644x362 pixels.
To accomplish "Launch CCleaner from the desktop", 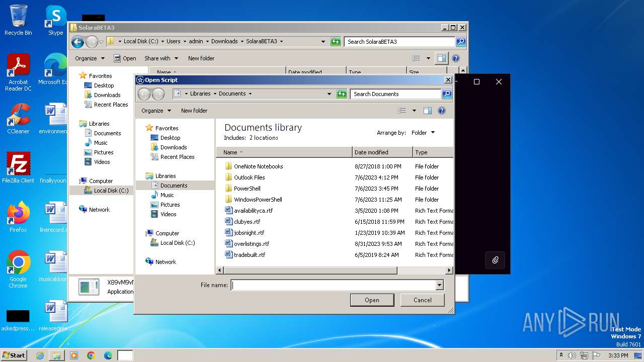I will click(x=18, y=119).
